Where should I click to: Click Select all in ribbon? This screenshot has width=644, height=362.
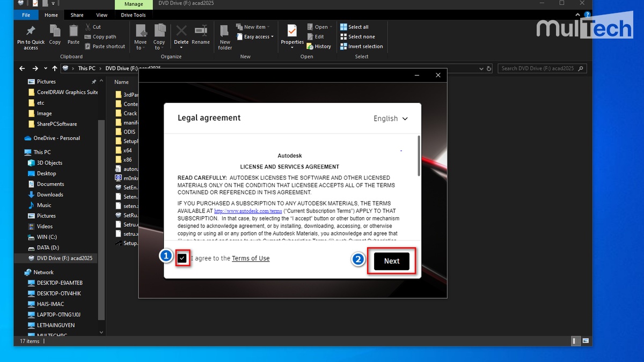tap(358, 27)
